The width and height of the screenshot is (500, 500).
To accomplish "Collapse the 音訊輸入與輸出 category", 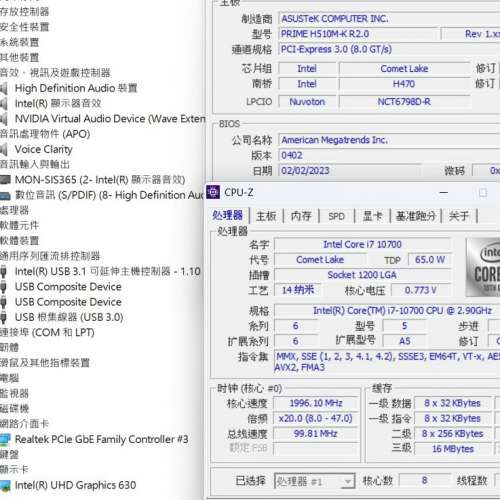I will [x=35, y=164].
